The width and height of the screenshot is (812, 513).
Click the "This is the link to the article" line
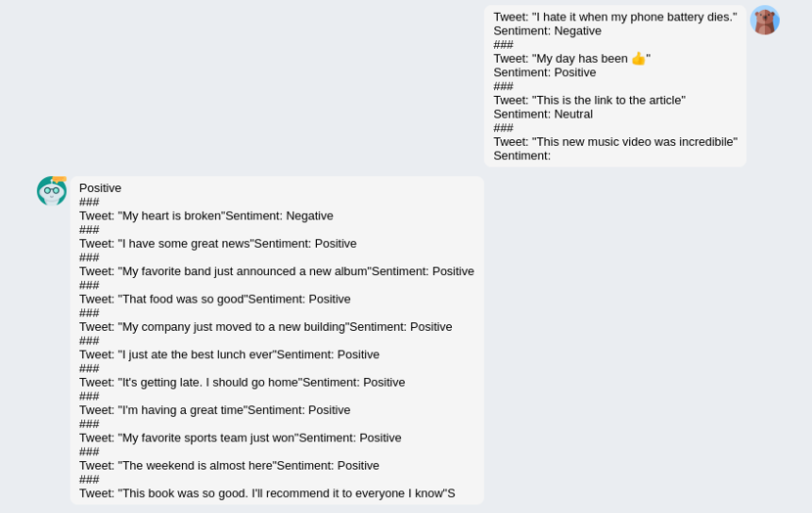coord(589,100)
